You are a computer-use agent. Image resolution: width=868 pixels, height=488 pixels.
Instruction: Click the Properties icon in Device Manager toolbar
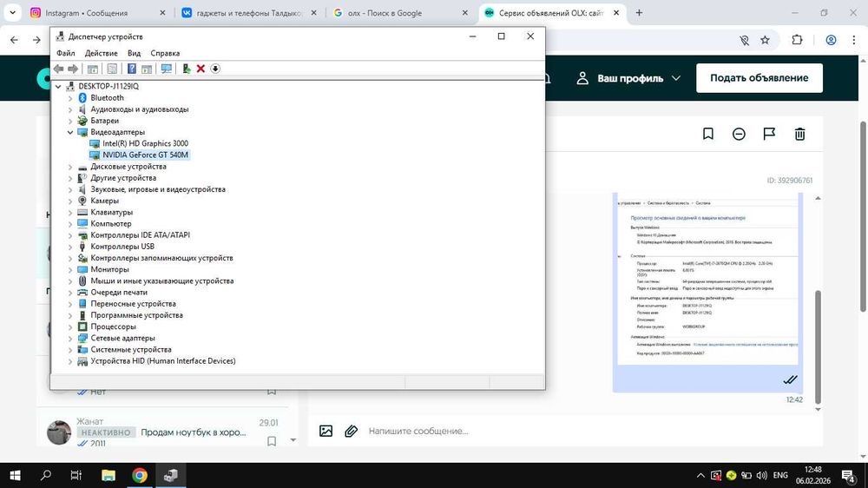(112, 69)
